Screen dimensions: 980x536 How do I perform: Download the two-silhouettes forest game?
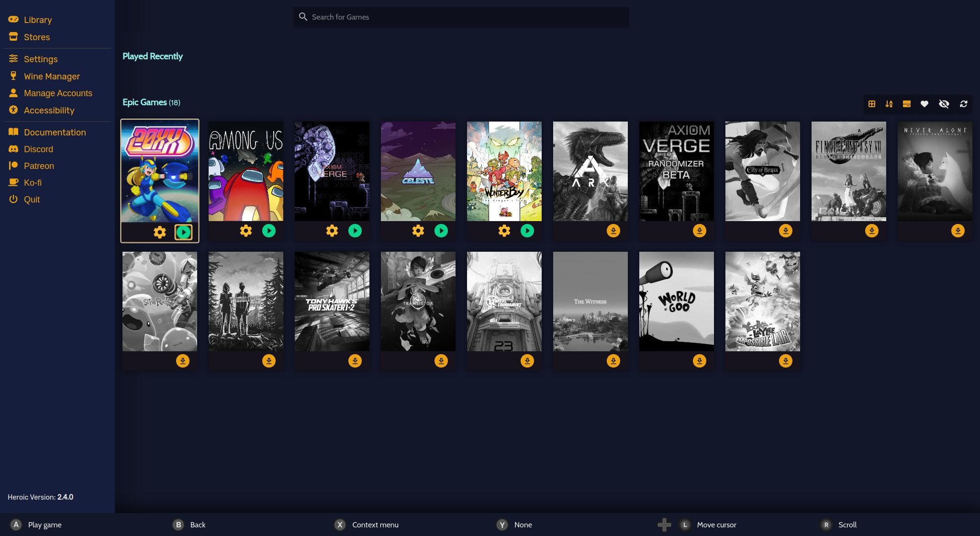269,361
